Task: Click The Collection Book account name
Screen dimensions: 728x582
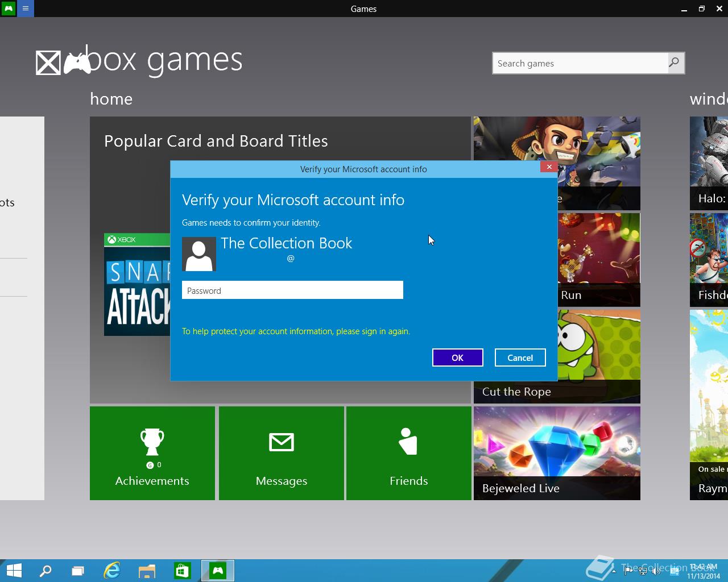Action: pos(287,243)
